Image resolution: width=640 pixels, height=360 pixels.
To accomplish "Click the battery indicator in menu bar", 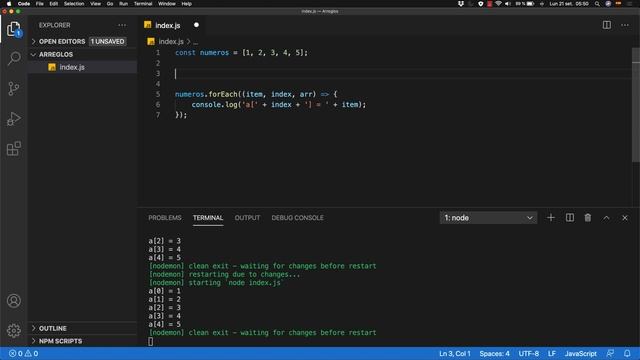I will (530, 4).
